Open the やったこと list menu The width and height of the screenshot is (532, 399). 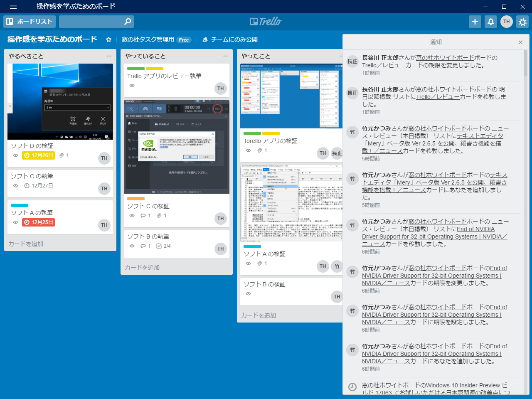(x=342, y=56)
